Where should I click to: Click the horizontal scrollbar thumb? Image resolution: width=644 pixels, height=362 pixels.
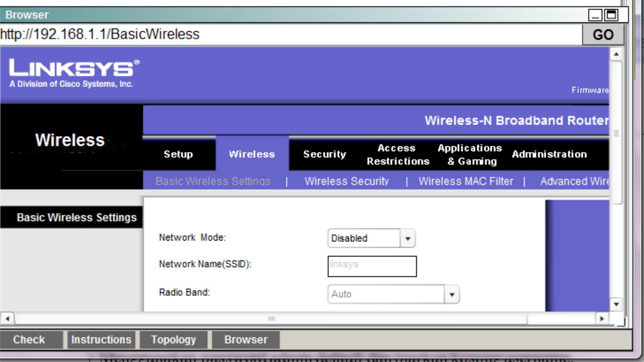click(271, 319)
